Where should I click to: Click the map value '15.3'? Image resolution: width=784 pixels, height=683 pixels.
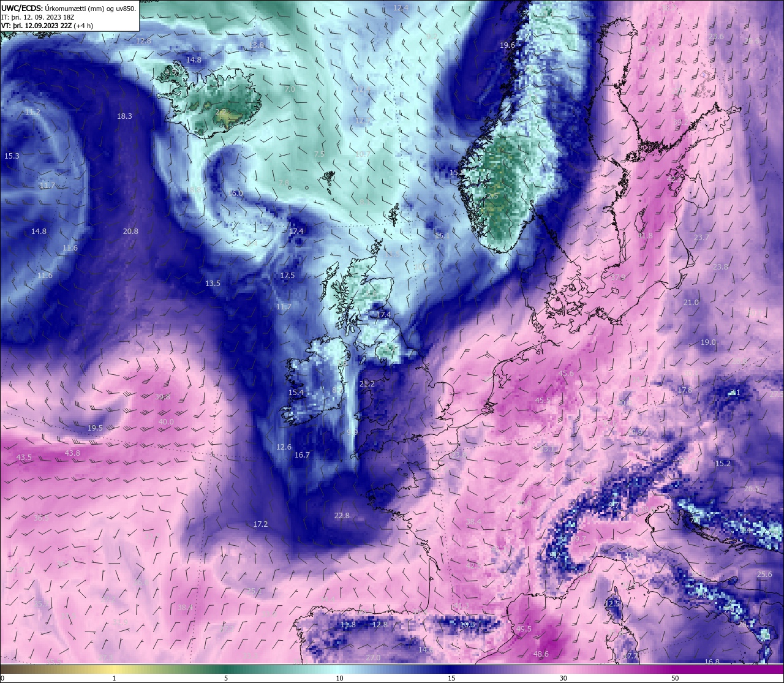12,156
